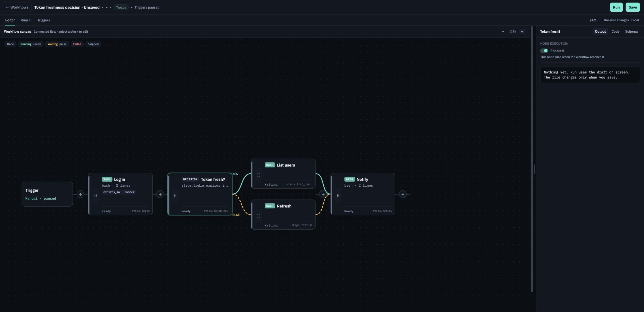Click the ELSE branch label
Image resolution: width=644 pixels, height=312 pixels.
[236, 215]
